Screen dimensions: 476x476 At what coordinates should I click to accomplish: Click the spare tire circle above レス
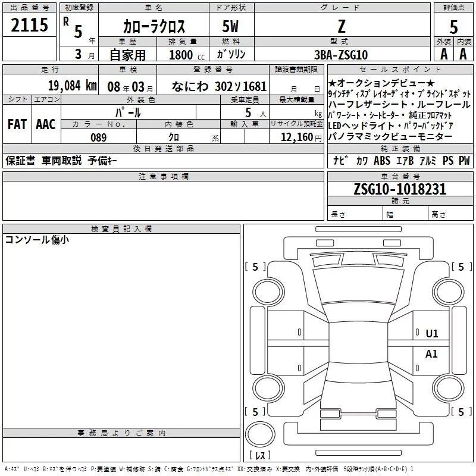tap(260, 434)
